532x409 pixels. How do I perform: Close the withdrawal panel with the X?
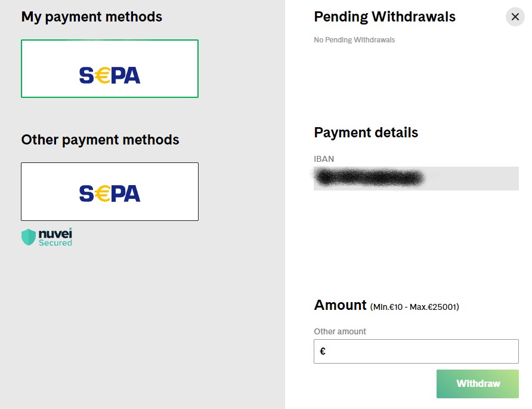point(515,17)
